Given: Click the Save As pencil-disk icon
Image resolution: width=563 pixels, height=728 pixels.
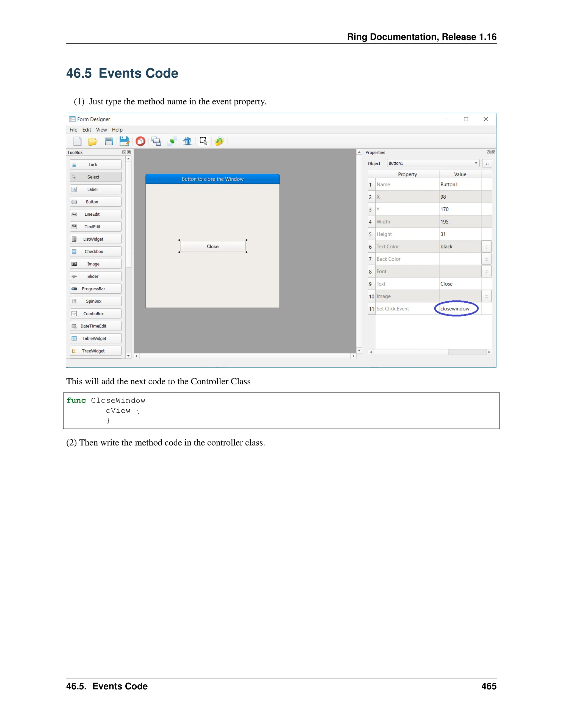Looking at the screenshot, I should 125,141.
